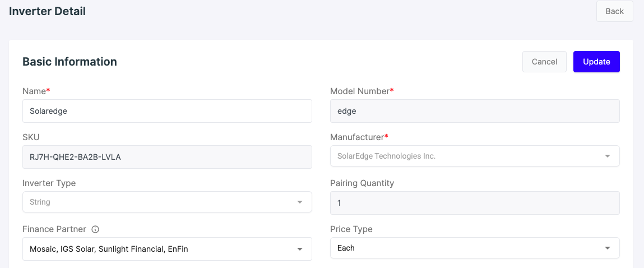The image size is (644, 268).
Task: Click the Finance Partner dropdown caret arrow
Action: tap(300, 249)
